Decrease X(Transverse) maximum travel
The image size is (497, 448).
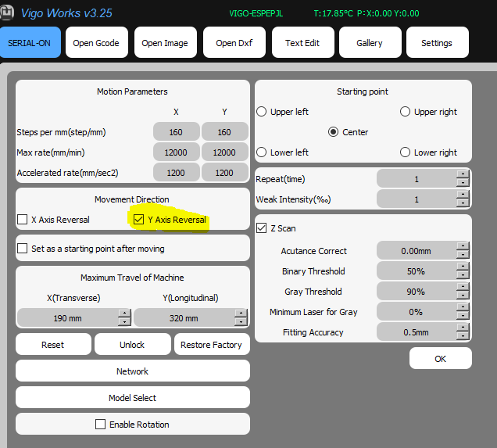point(124,322)
